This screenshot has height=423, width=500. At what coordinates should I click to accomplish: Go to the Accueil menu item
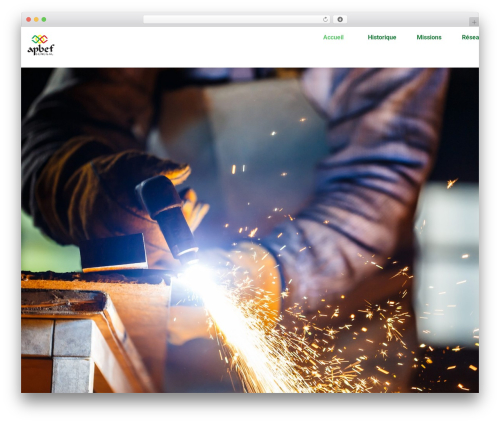pyautogui.click(x=333, y=37)
